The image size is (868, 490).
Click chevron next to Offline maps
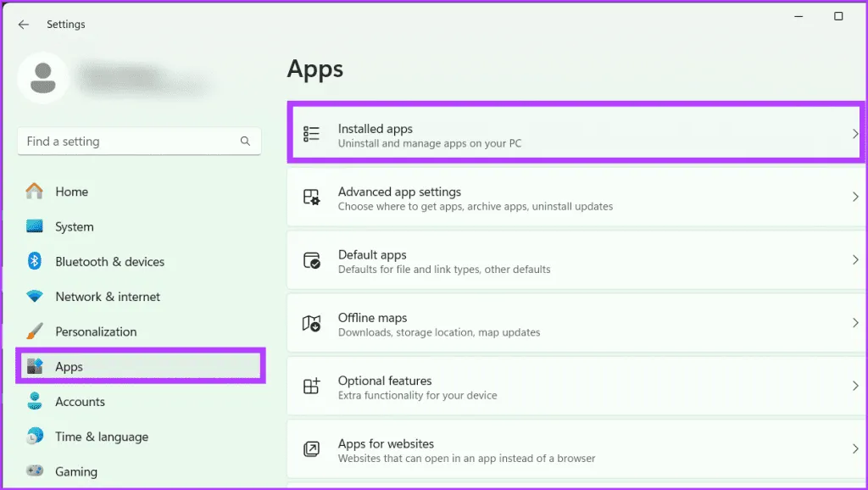(x=854, y=324)
